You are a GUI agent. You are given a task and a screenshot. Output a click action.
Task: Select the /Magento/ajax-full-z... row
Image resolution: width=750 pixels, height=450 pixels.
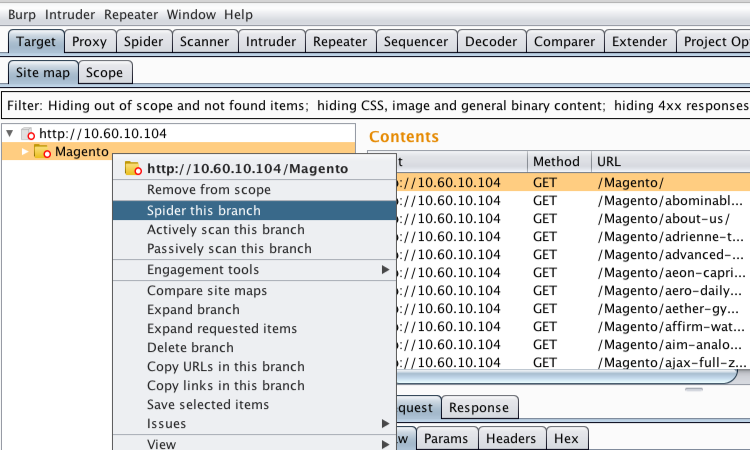click(x=573, y=362)
